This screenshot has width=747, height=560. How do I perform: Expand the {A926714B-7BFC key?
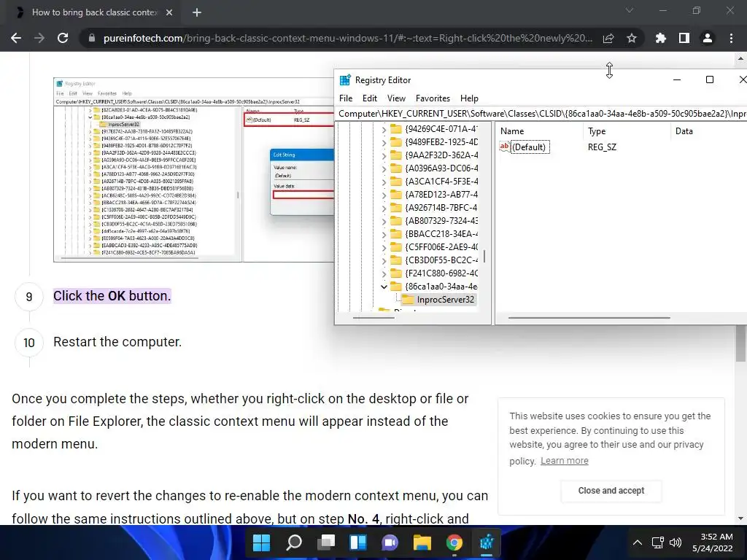384,208
